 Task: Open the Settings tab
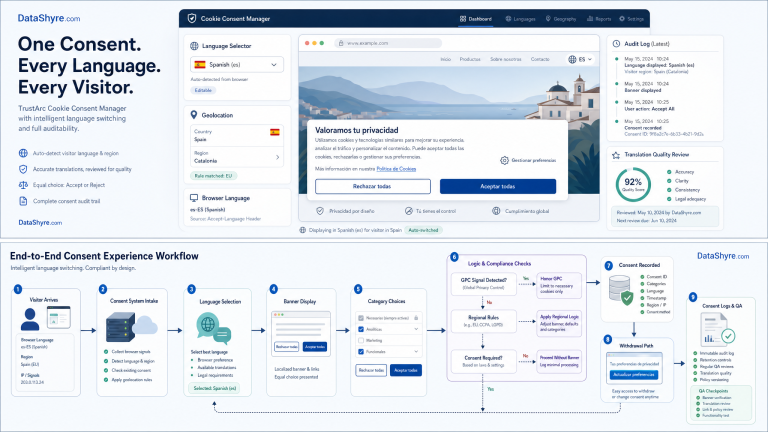[631, 19]
